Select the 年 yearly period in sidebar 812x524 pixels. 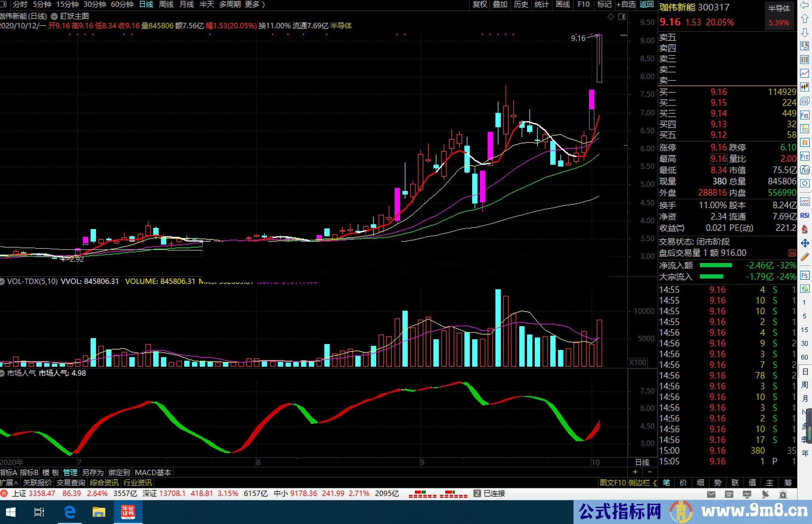tap(805, 454)
